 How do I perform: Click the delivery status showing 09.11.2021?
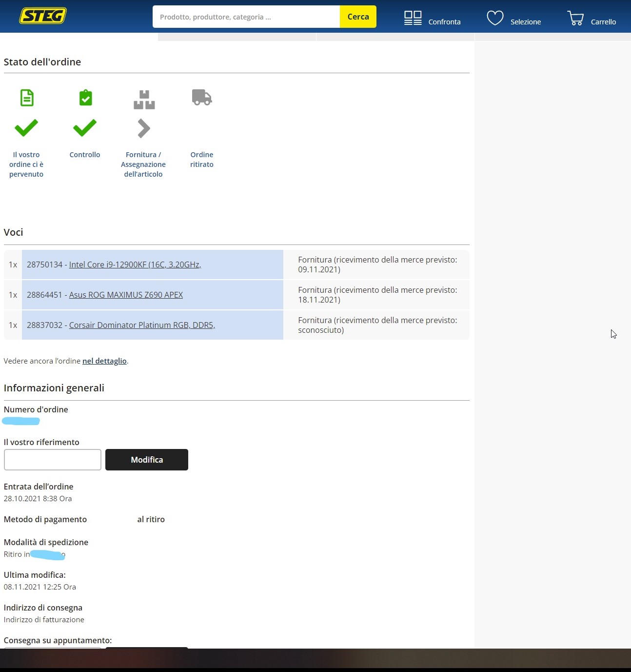point(377,265)
